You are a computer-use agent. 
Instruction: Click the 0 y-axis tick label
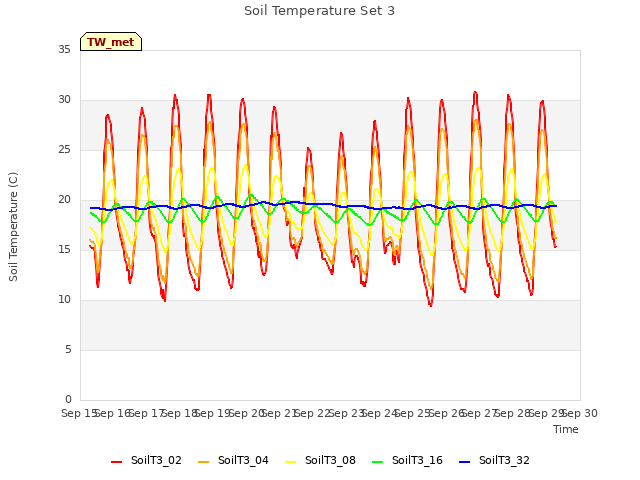(x=68, y=399)
